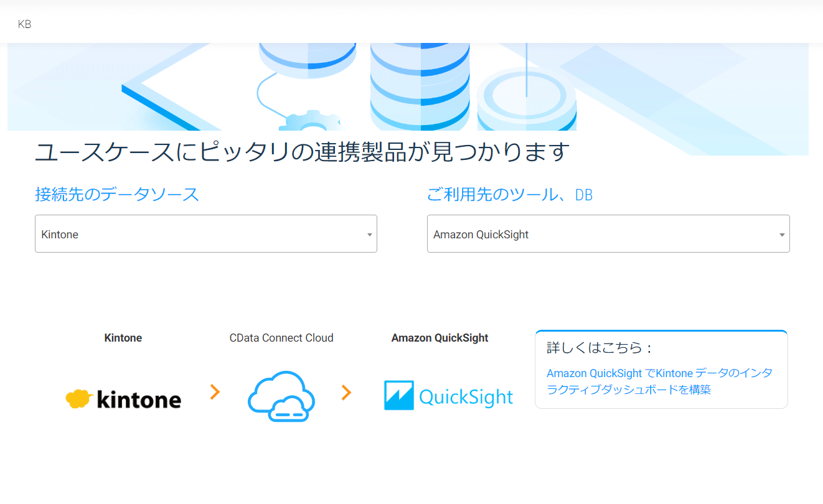
Task: Open the Kintone data source dropdown
Action: pos(206,234)
